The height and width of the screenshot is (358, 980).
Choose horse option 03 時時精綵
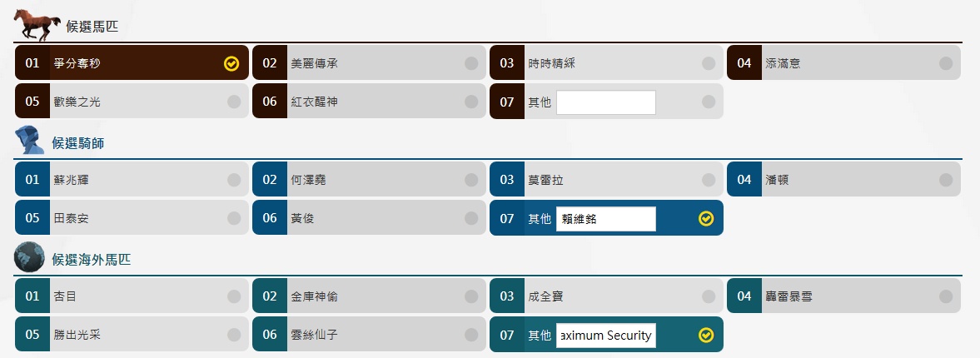(605, 63)
